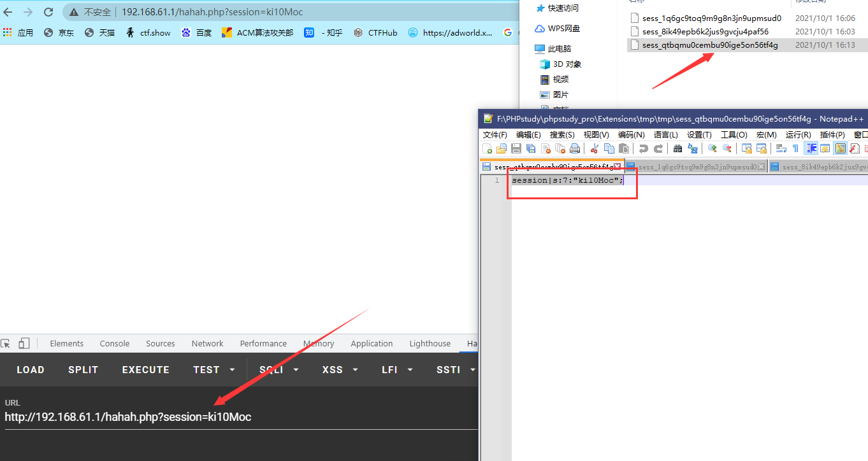Click the browser Back arrow

8,12
